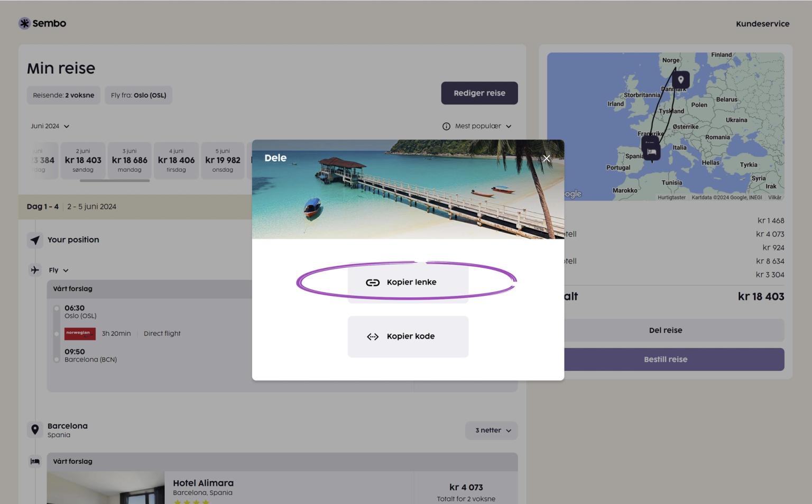Click the Rediger reise button
812x504 pixels.
pos(479,93)
